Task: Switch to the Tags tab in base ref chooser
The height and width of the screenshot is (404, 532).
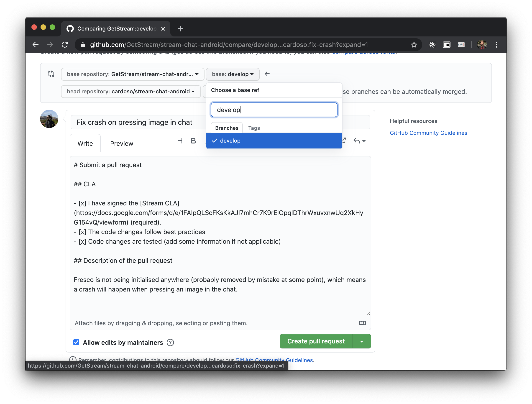Action: click(x=253, y=127)
